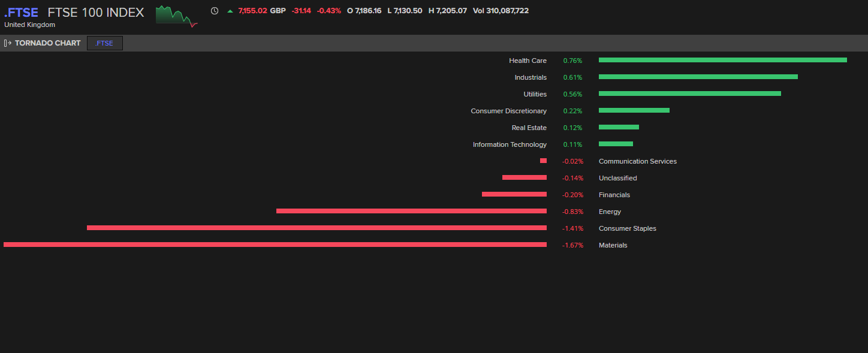The height and width of the screenshot is (353, 868).
Task: Click the high value H 7,205.07
Action: 448,11
